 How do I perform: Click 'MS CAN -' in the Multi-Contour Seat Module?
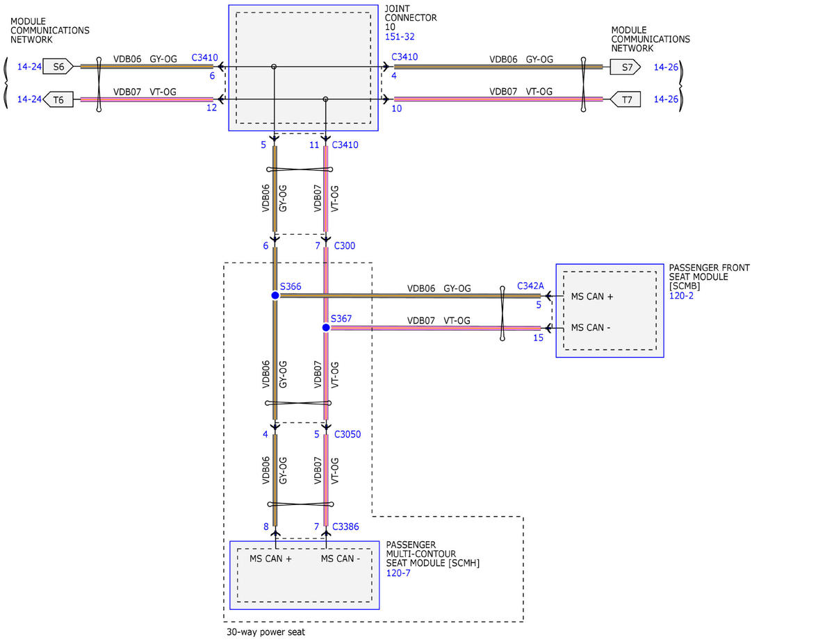(341, 559)
